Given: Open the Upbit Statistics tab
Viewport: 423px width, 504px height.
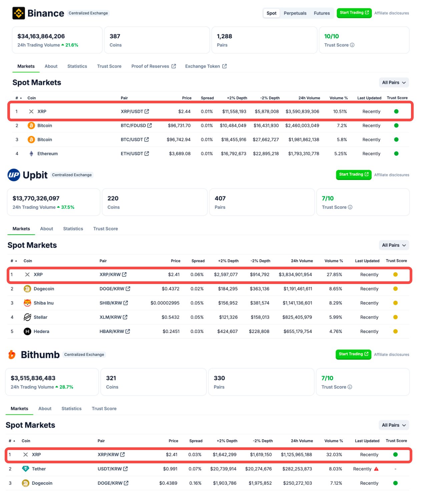Looking at the screenshot, I should [73, 229].
